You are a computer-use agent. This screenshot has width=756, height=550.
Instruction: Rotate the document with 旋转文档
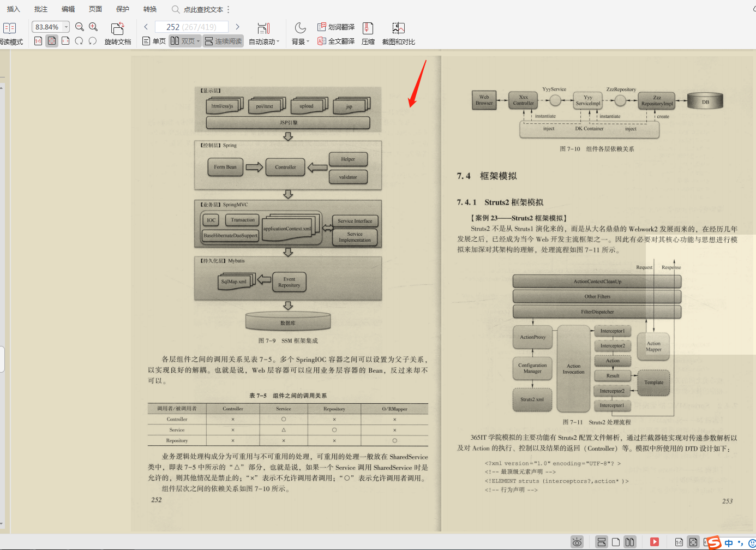[x=118, y=33]
